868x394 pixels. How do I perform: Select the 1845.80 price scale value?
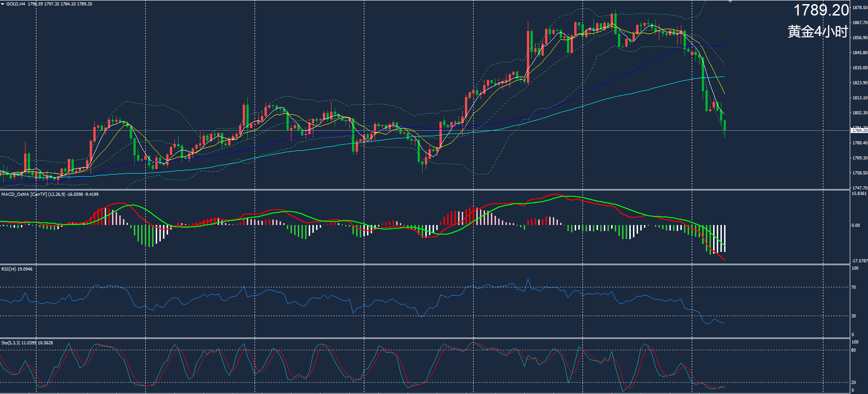click(x=860, y=53)
